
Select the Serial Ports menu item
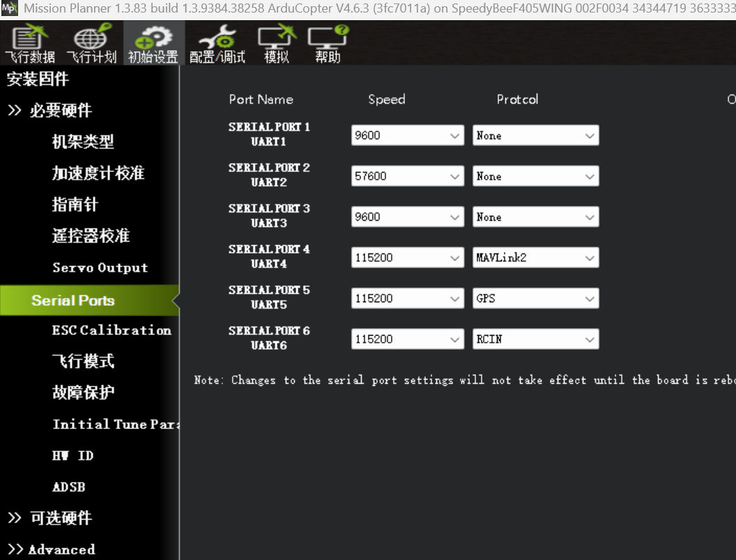click(x=89, y=300)
